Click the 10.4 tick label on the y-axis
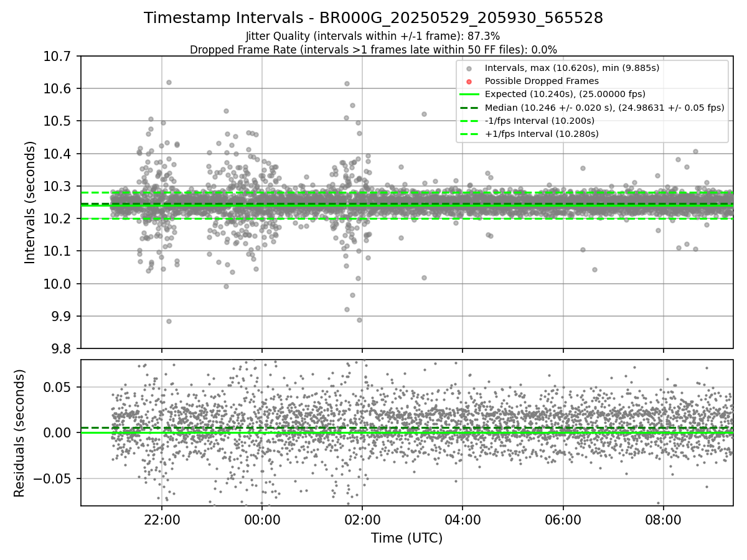The height and width of the screenshot is (560, 747). coord(59,154)
